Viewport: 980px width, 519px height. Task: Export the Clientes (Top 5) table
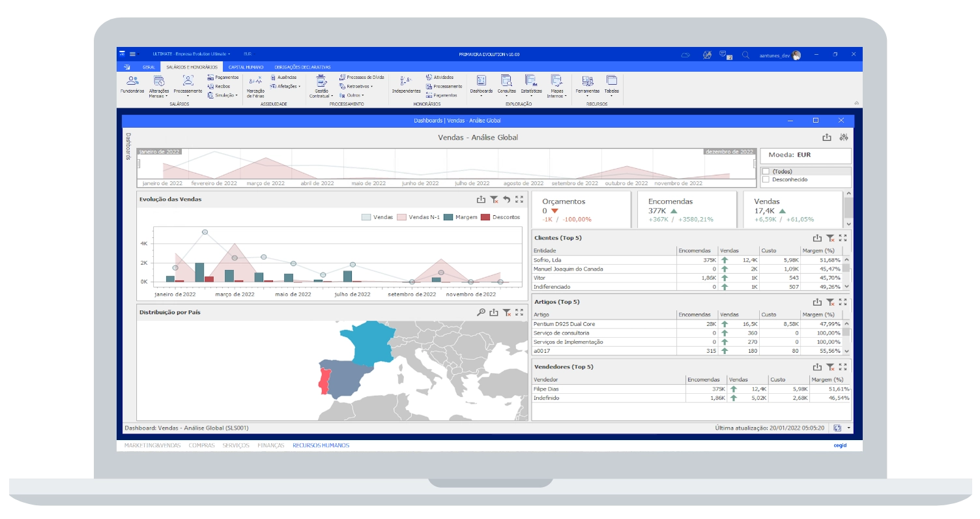pyautogui.click(x=817, y=238)
